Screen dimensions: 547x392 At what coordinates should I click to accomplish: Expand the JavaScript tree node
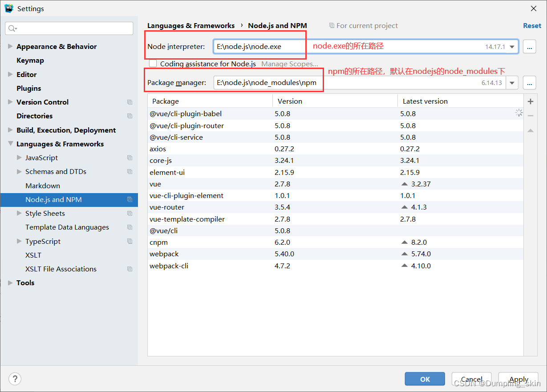pos(19,158)
